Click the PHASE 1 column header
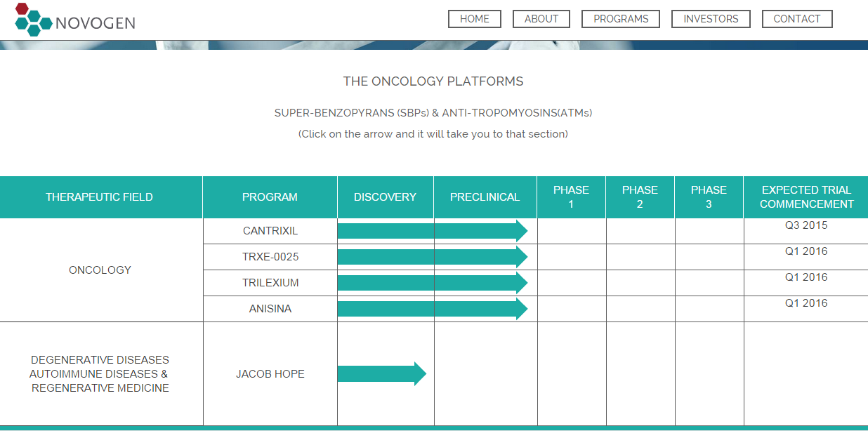This screenshot has height=431, width=868. pyautogui.click(x=571, y=197)
